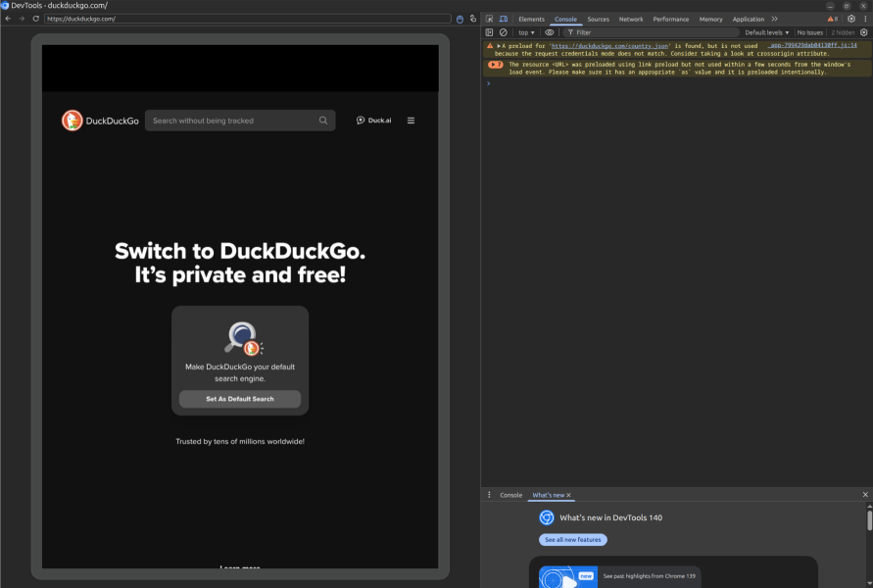Open console settings gear

point(866,31)
